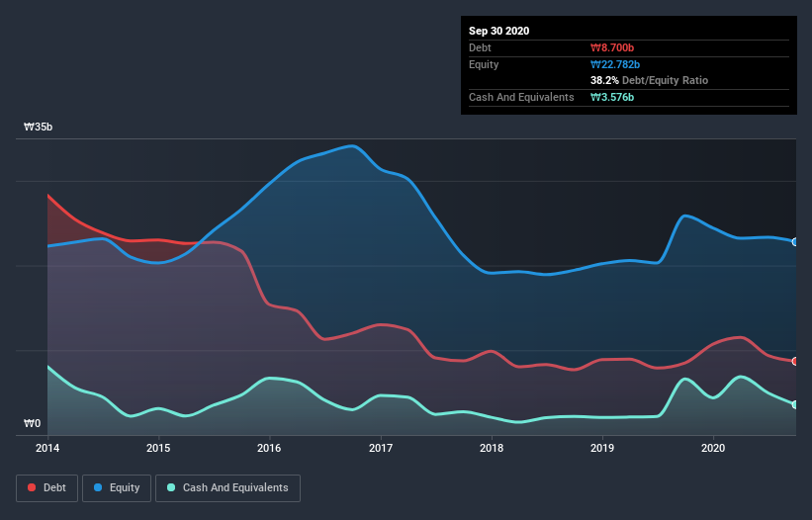Toggle the Equity legend button

pos(117,488)
